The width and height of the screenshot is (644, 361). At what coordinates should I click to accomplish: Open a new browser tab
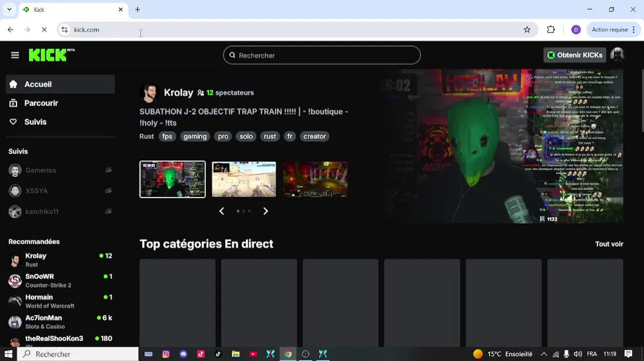click(137, 10)
